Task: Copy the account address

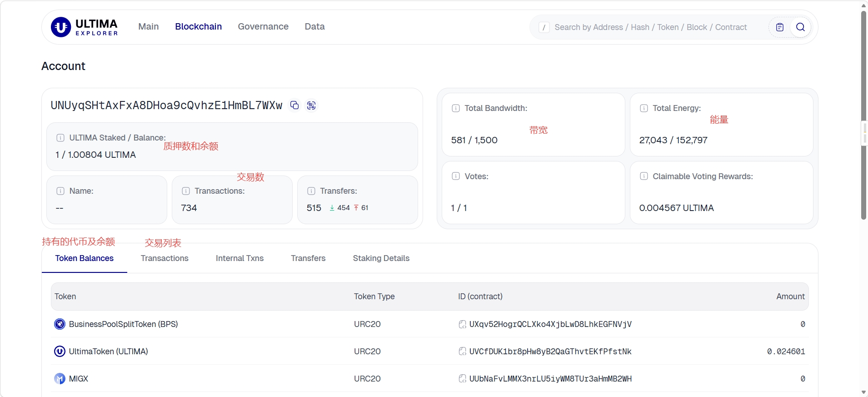Action: click(294, 106)
